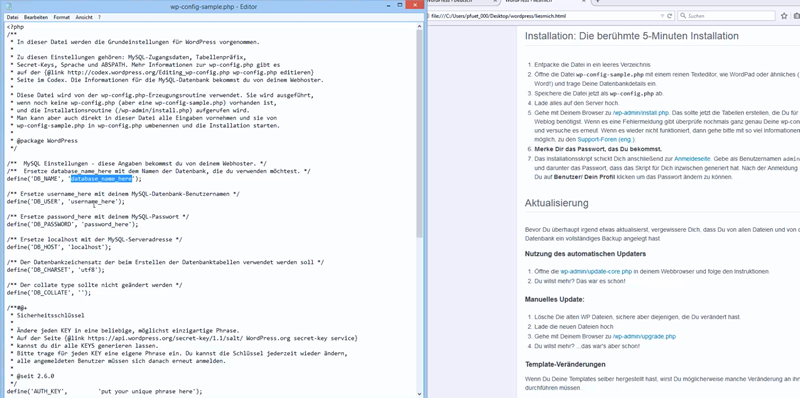This screenshot has width=800, height=398.
Task: Reload the page in the browser
Action: click(670, 16)
